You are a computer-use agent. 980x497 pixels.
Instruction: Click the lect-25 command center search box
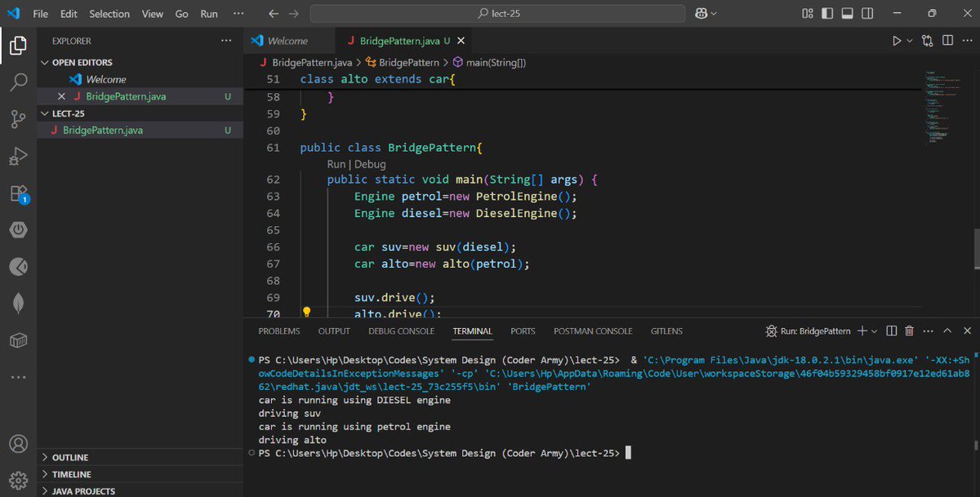pyautogui.click(x=499, y=14)
